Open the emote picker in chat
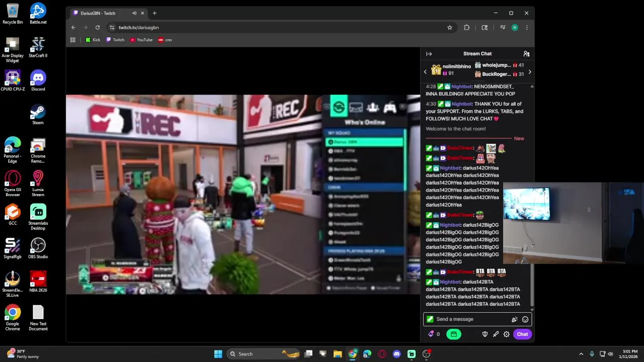Image resolution: width=644 pixels, height=362 pixels. tap(525, 319)
